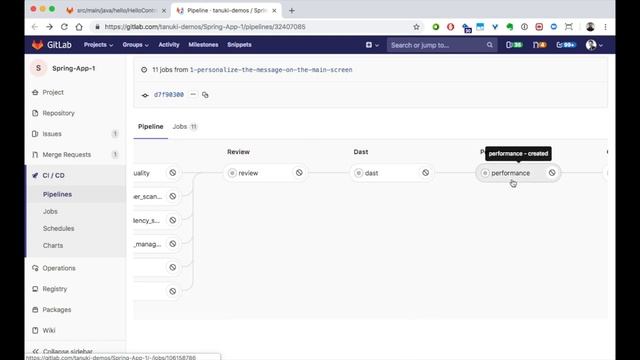Image resolution: width=640 pixels, height=360 pixels.
Task: Open Snippets in the top navigation
Action: (239, 45)
